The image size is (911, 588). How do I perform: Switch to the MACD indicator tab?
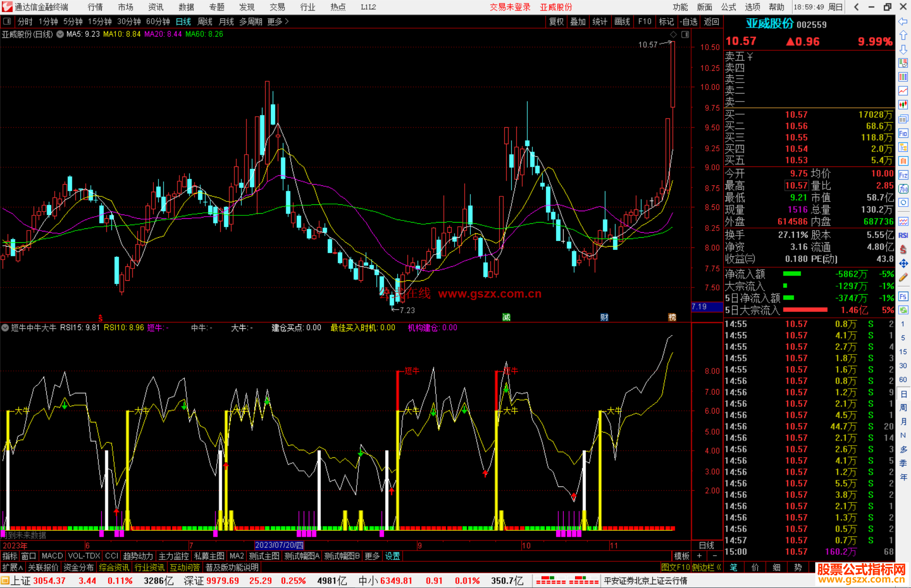click(x=52, y=556)
